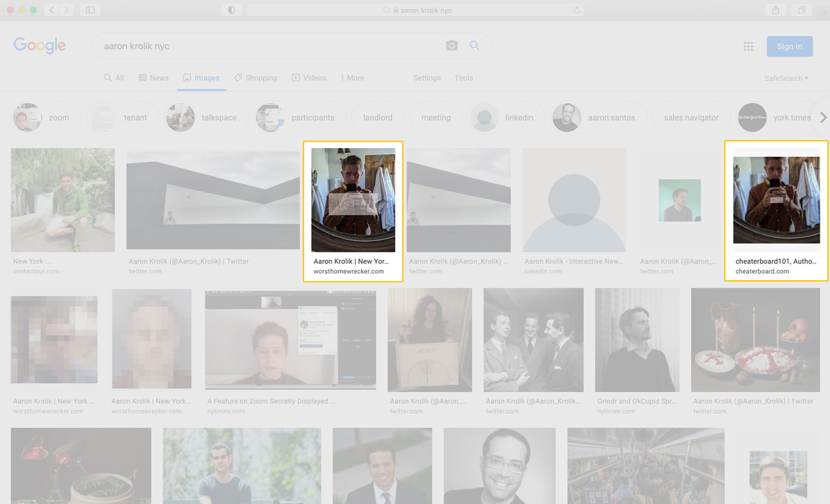Viewport: 830px width, 504px height.
Task: Click the Google logo
Action: (x=39, y=46)
